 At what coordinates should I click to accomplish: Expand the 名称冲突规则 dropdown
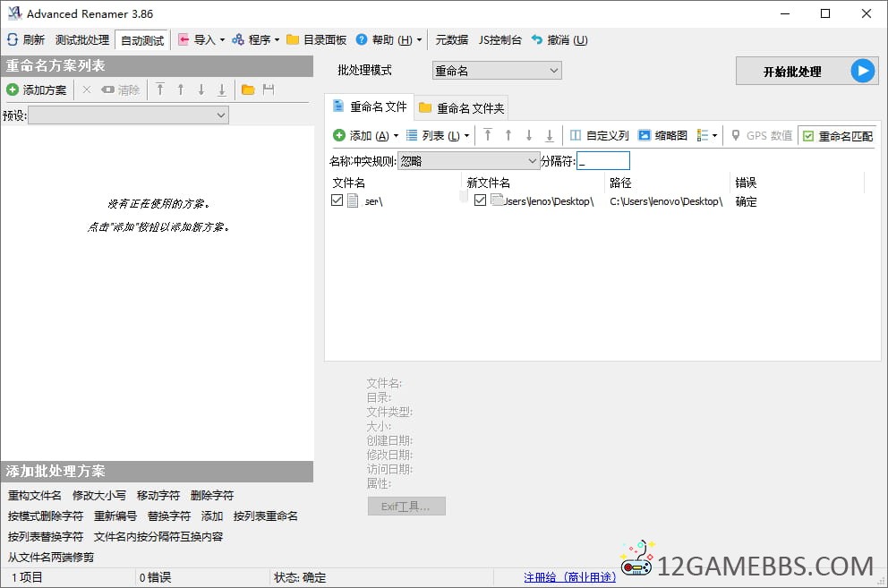[467, 161]
